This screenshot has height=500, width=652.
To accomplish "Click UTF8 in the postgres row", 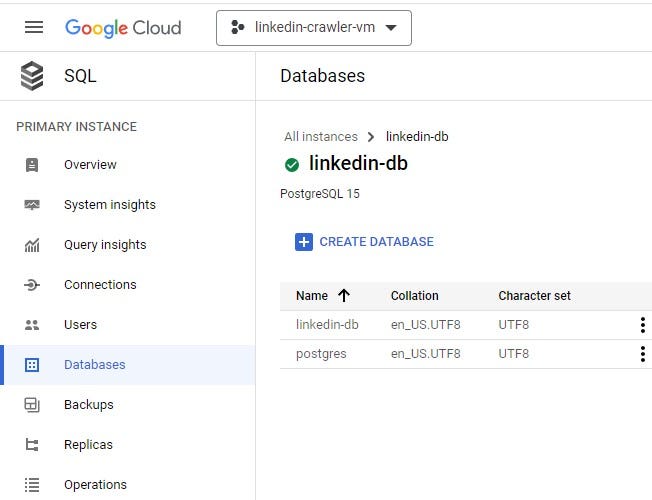I will [514, 354].
